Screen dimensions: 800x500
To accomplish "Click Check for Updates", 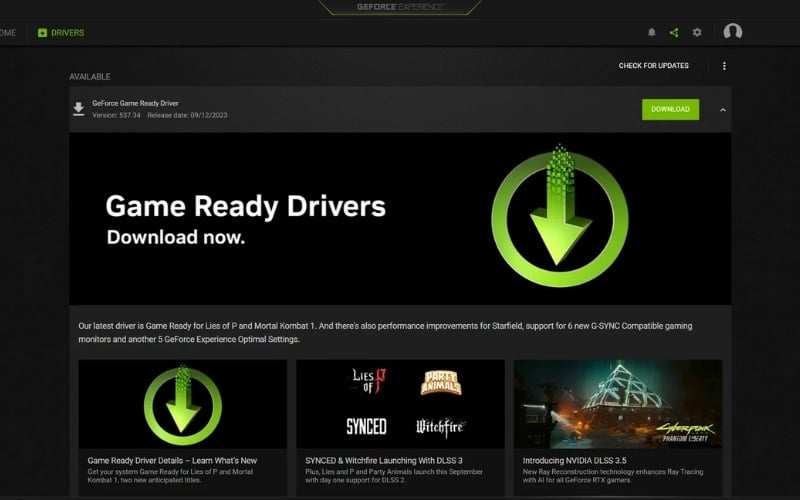I will tap(654, 66).
